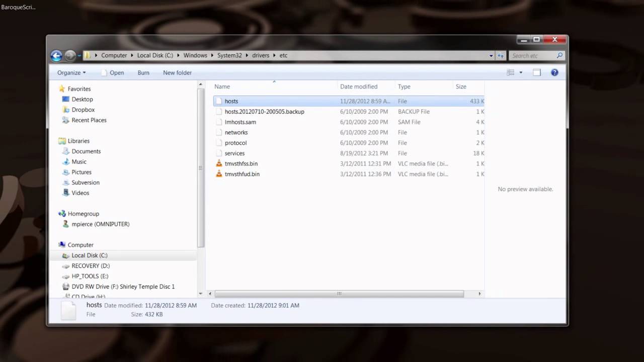The image size is (644, 362).
Task: Toggle the preview pane
Action: point(536,72)
